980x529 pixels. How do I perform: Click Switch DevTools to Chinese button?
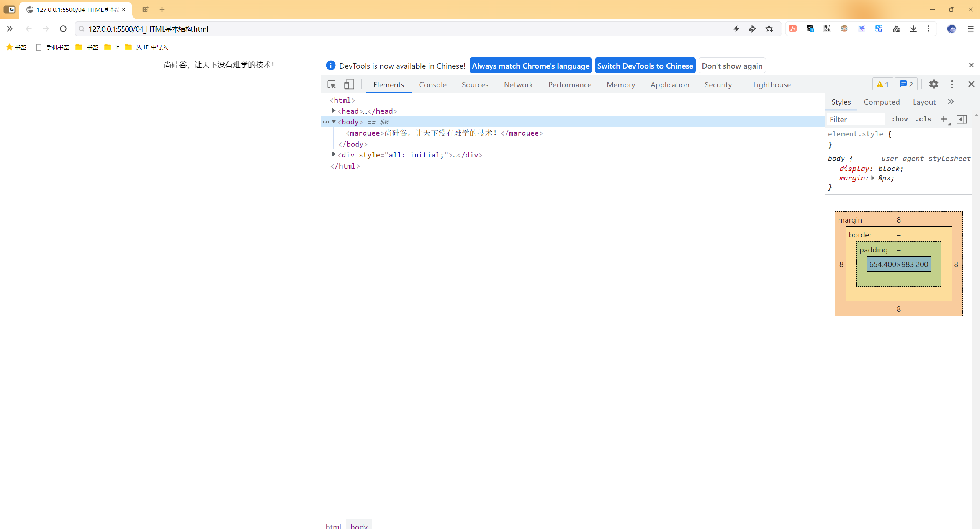coord(645,65)
